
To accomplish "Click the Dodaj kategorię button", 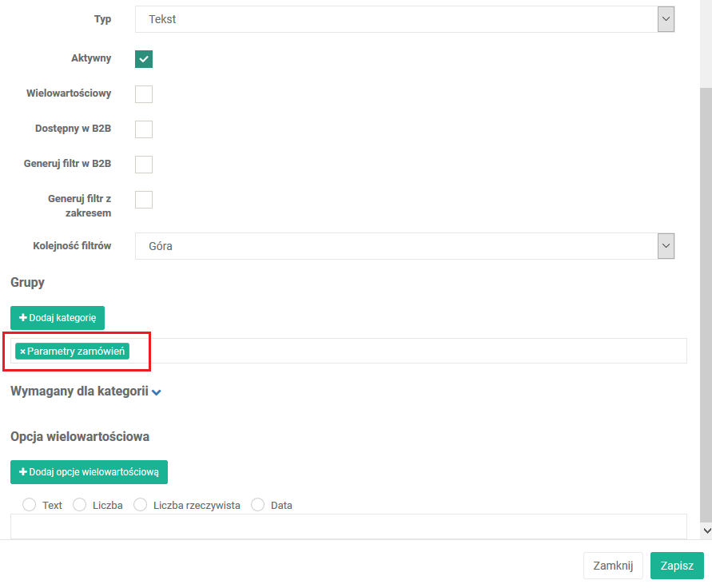I will 58,318.
